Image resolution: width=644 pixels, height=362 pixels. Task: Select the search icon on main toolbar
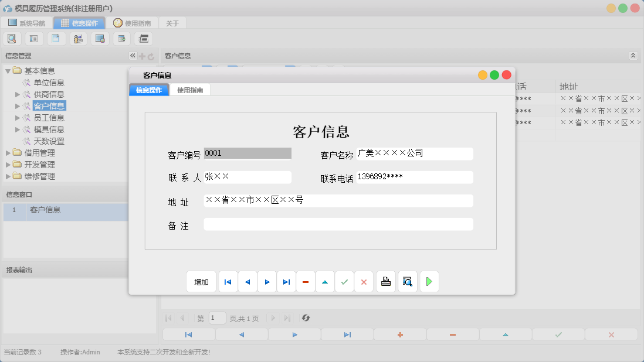12,38
